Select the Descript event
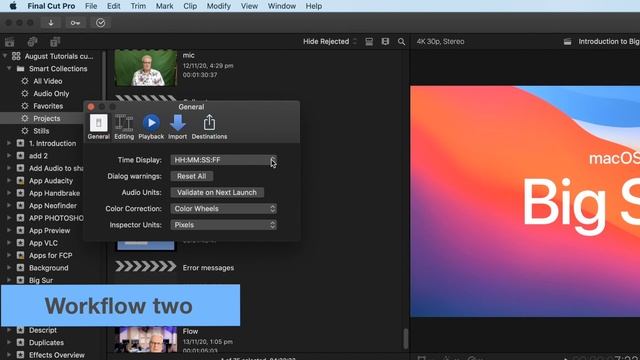Image resolution: width=640 pixels, height=360 pixels. (43, 330)
